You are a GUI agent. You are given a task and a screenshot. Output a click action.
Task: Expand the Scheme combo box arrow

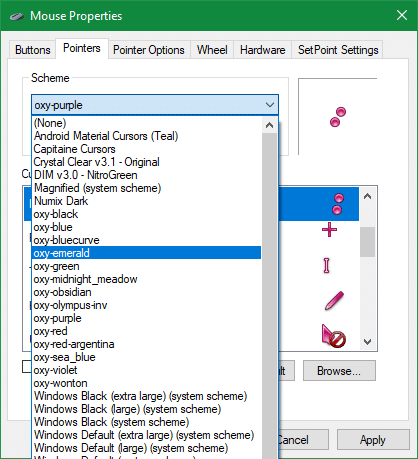coord(270,105)
